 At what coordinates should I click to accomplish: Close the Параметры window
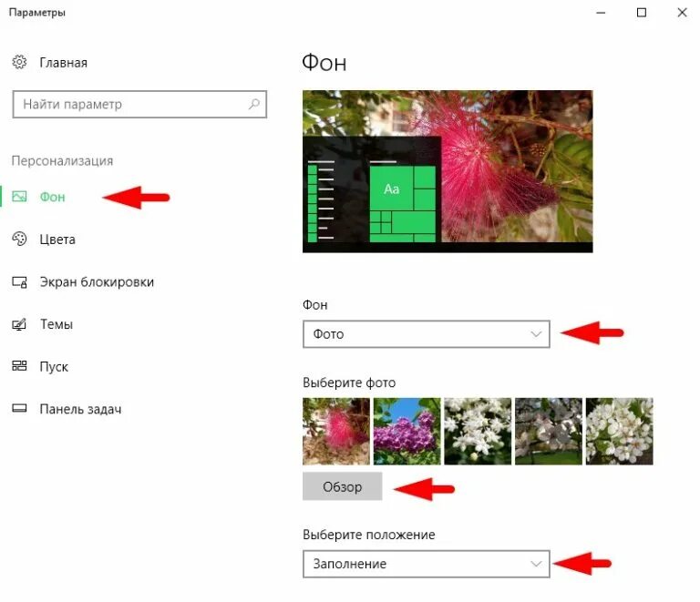682,13
